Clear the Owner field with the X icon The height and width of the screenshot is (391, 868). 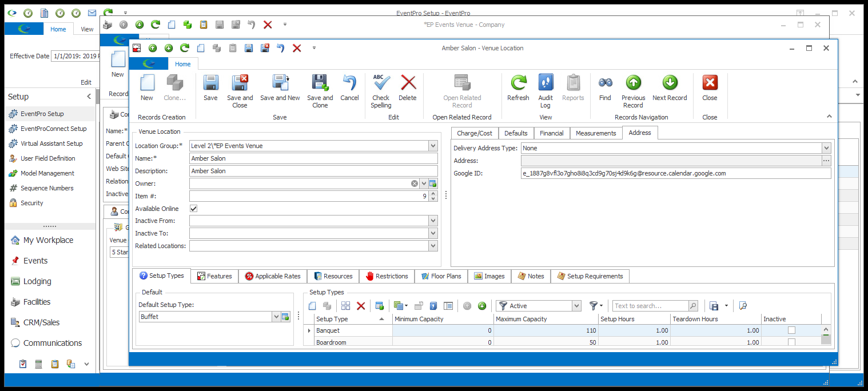(415, 183)
